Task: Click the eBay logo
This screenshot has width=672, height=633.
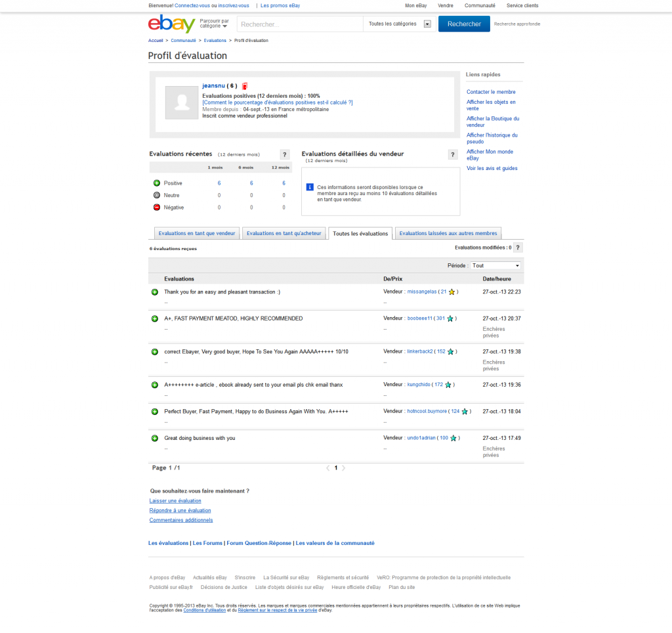Action: click(171, 24)
